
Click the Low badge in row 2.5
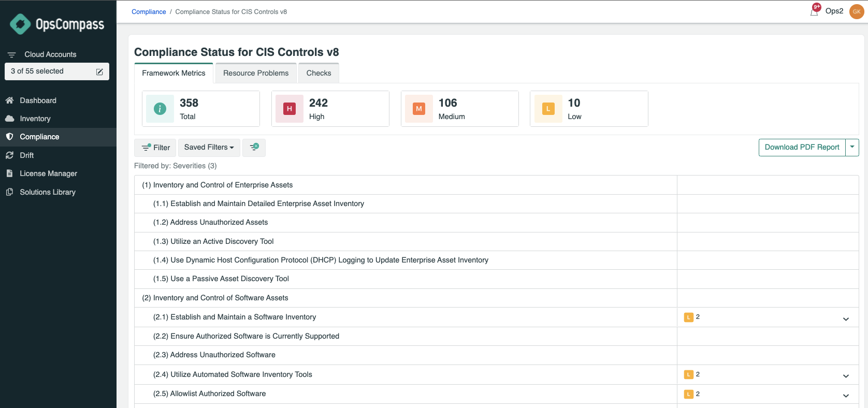point(689,394)
